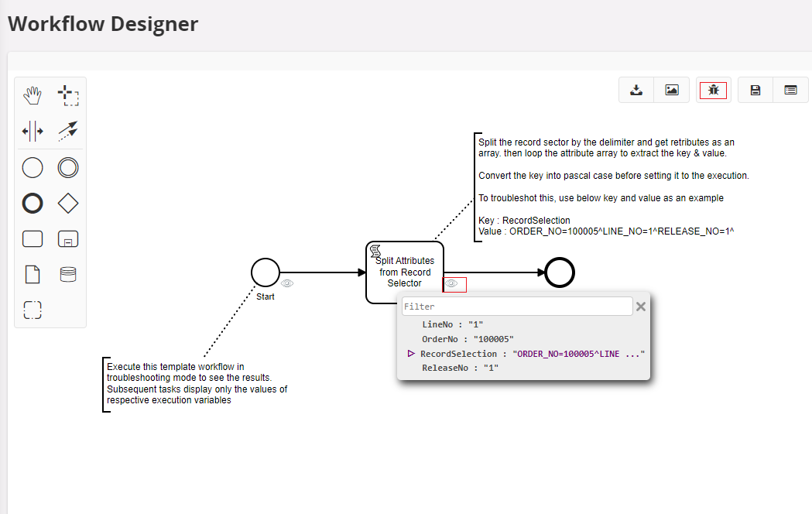Select the lasso tool

[x=68, y=96]
